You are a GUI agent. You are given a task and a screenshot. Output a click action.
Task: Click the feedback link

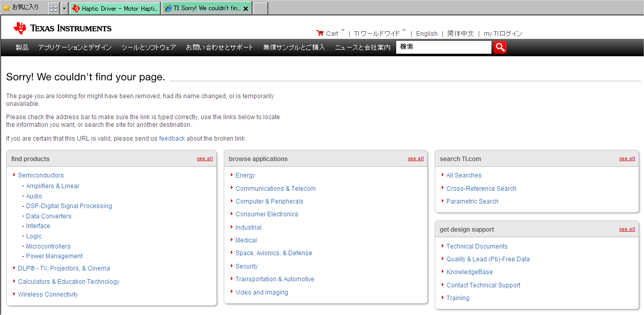pos(172,139)
